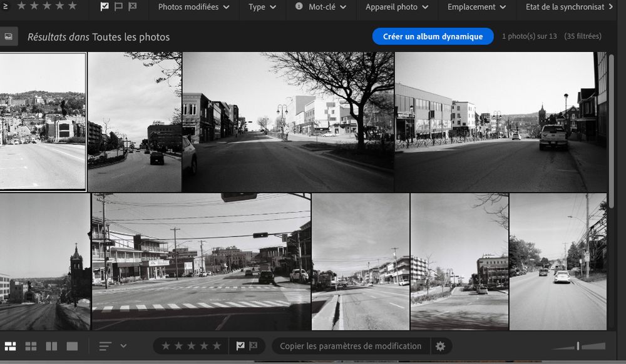Switch to the detail single-photo view
The width and height of the screenshot is (626, 364).
[x=71, y=346]
